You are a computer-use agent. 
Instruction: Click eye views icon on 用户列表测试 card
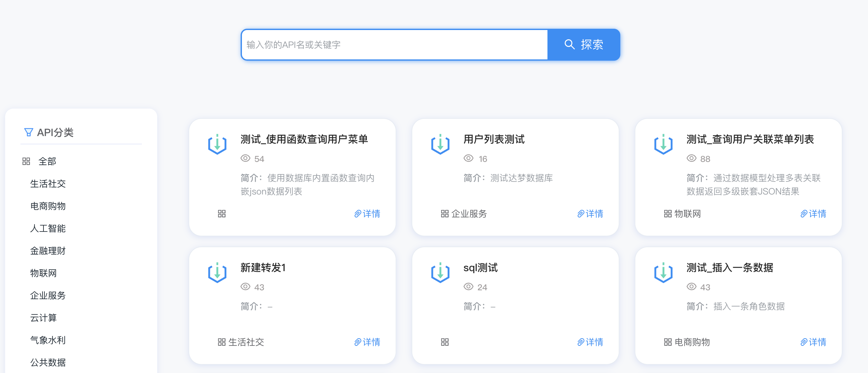pyautogui.click(x=469, y=159)
